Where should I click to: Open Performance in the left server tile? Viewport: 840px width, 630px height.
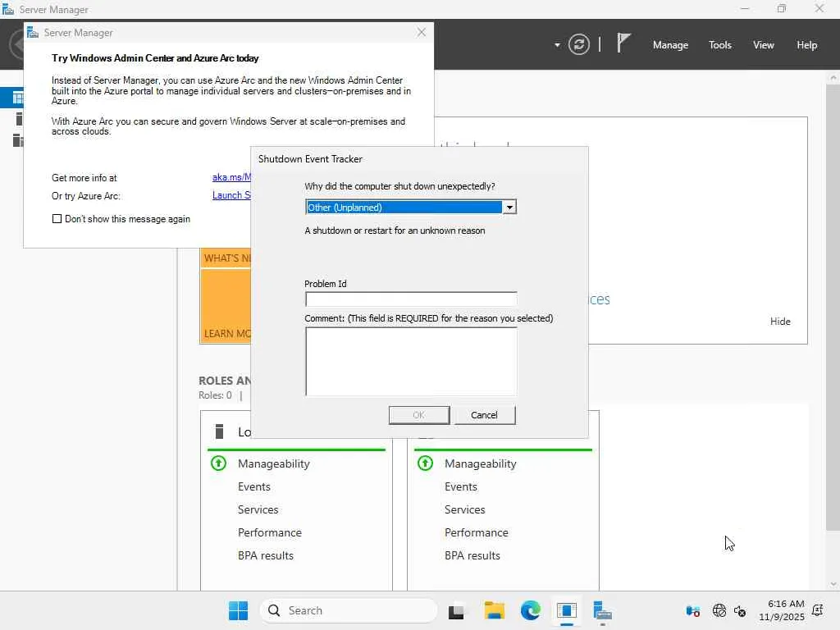click(269, 532)
